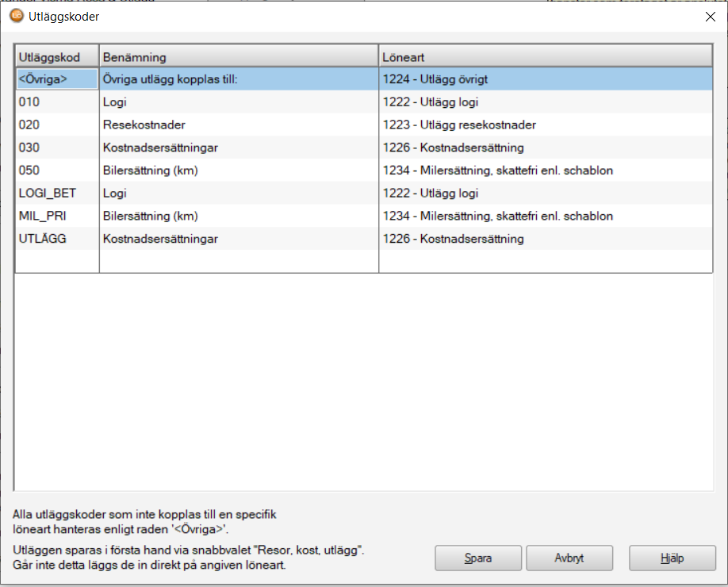Click the Spara button
This screenshot has width=728, height=587.
[477, 558]
